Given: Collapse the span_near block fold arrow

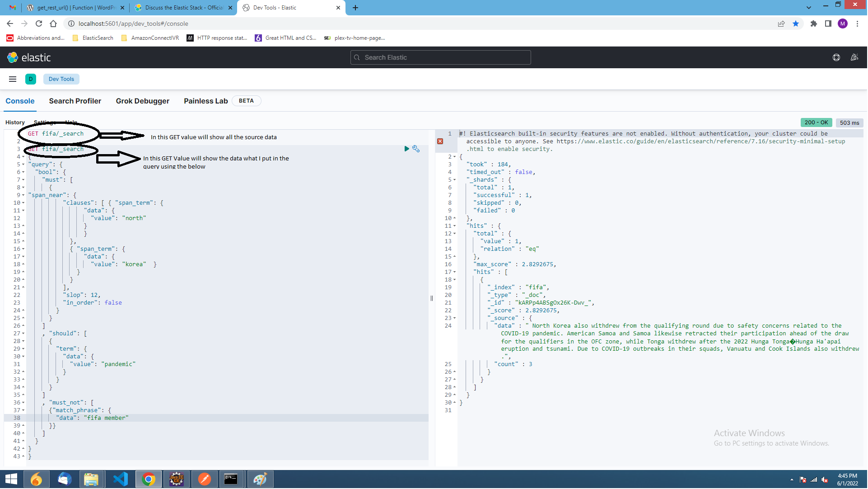Looking at the screenshot, I should 23,195.
